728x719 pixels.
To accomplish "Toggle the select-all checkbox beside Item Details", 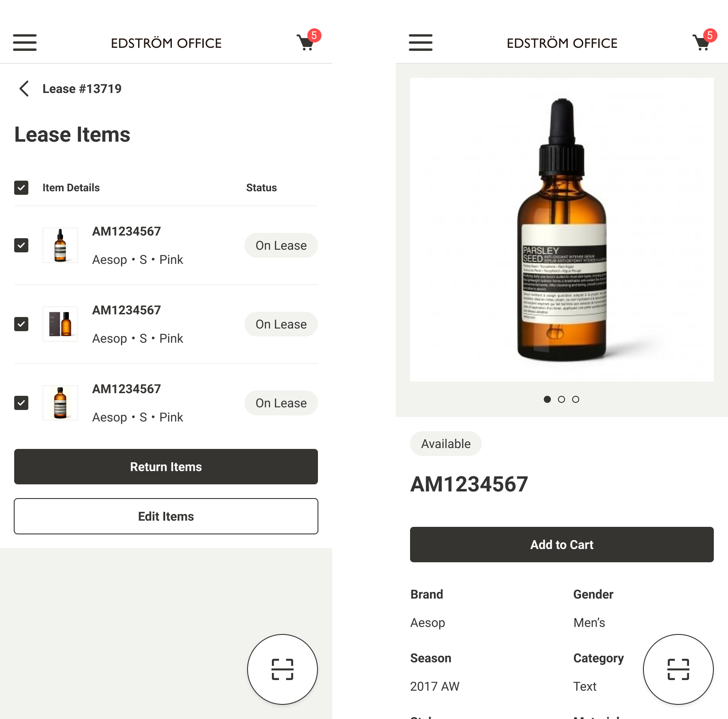I will click(21, 188).
